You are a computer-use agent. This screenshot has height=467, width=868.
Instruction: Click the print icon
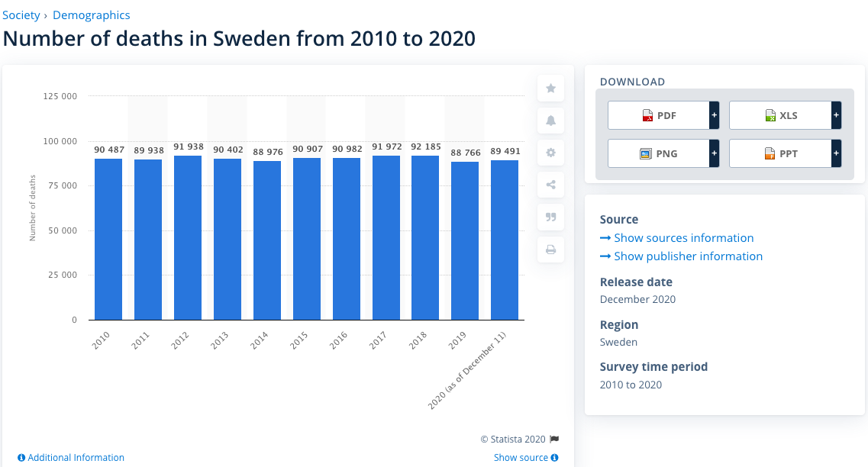coord(550,250)
